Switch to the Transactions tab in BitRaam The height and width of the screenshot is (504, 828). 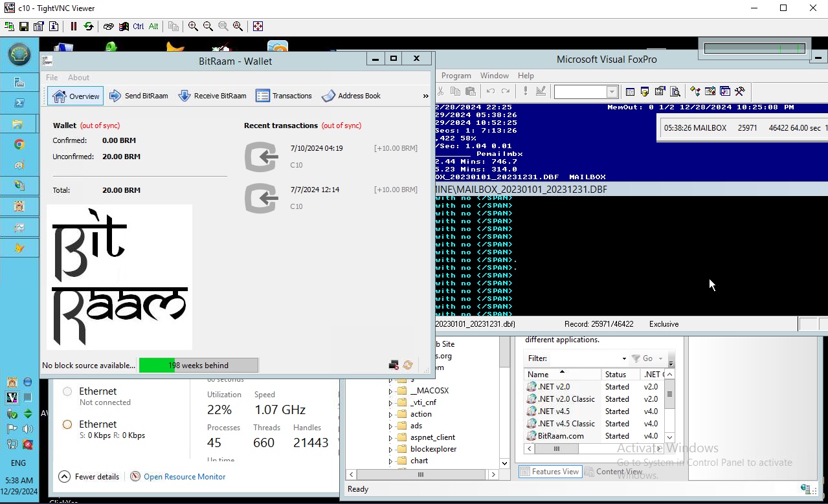(x=284, y=96)
